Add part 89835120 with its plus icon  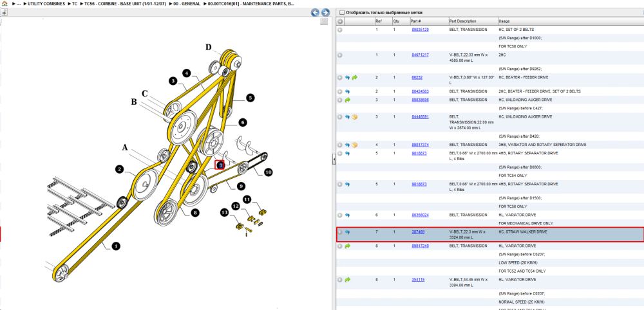340,30
